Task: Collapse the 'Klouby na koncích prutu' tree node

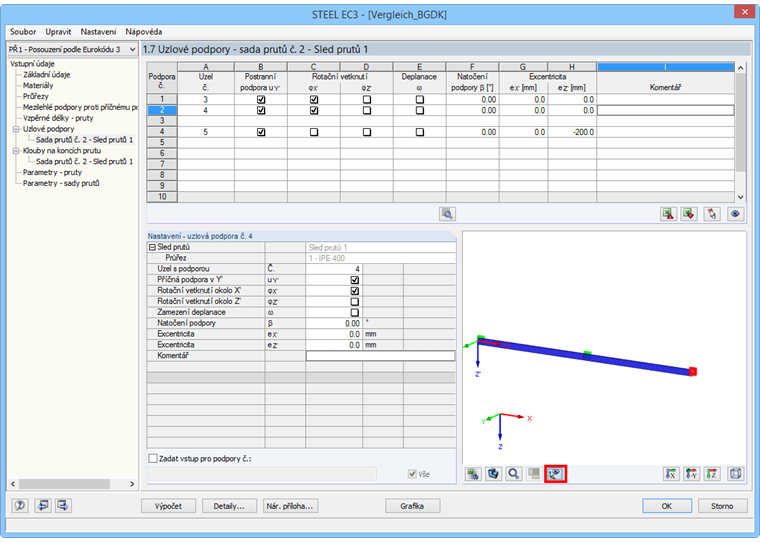Action: 16,151
